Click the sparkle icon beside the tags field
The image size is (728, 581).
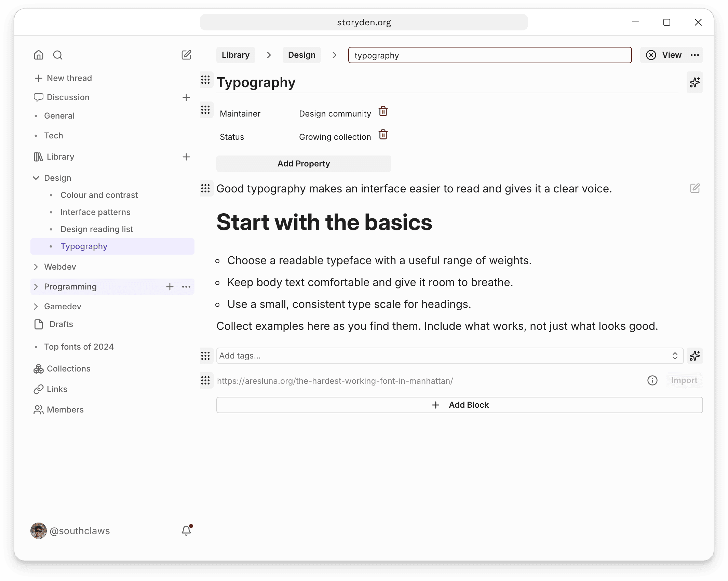pyautogui.click(x=695, y=356)
